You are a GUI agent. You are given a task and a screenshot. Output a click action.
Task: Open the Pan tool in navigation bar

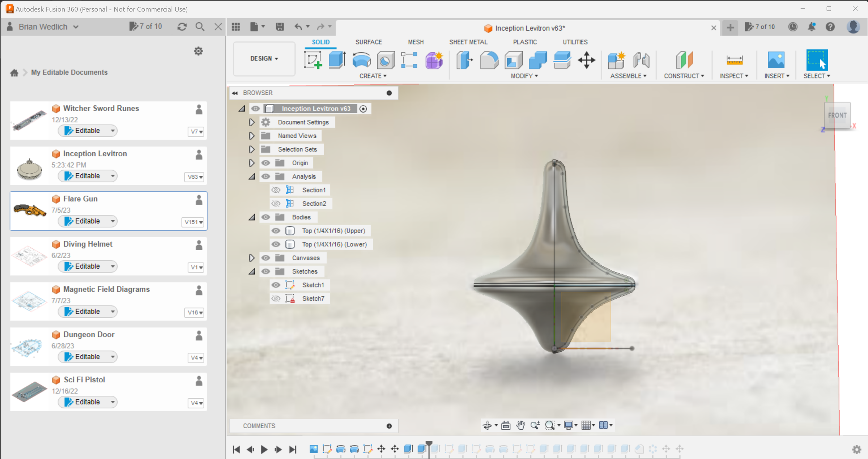pyautogui.click(x=520, y=425)
